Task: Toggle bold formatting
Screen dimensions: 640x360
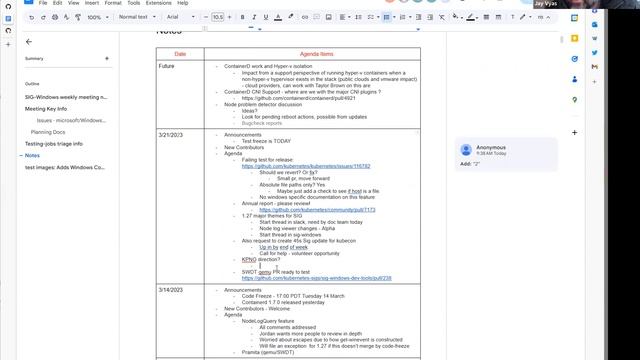Action: 242,17
